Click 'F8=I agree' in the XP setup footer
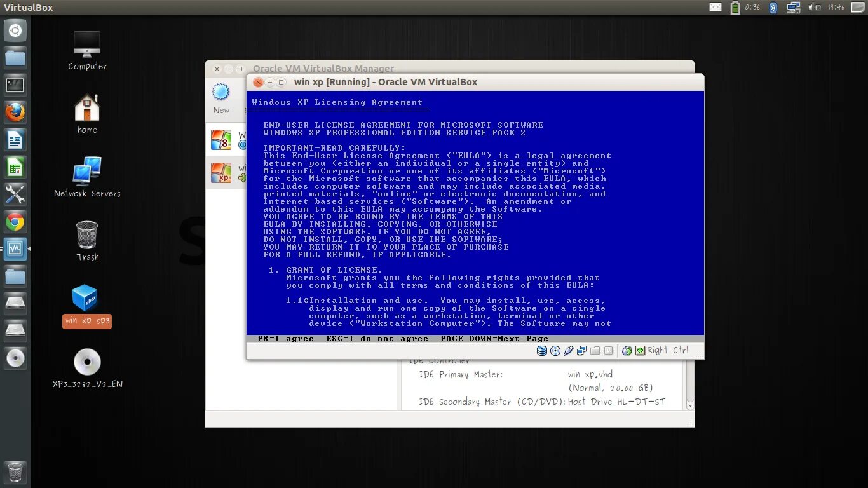 pos(286,339)
